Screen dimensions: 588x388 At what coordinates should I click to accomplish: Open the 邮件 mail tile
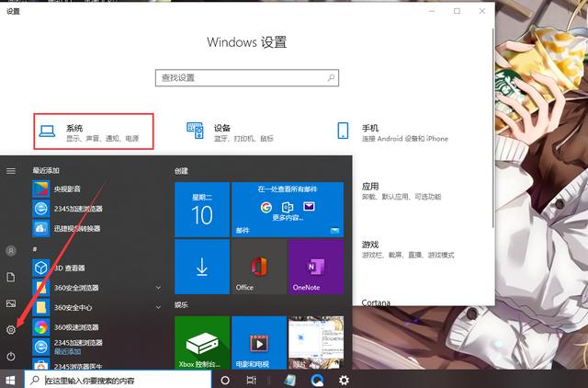(288, 210)
